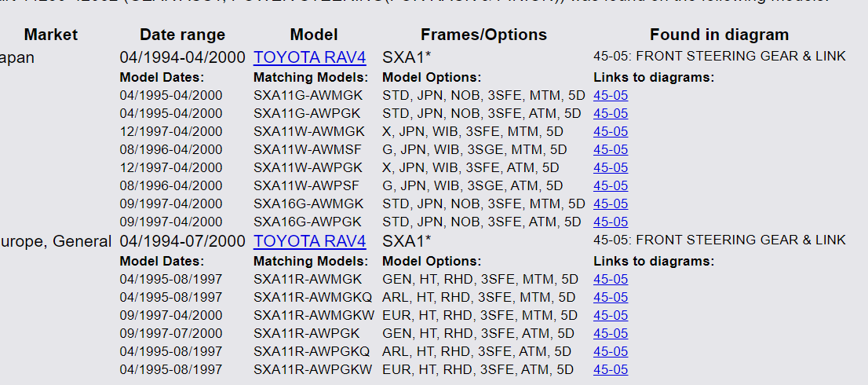Screen dimensions: 868x385
Task: Click matching model SXA11R-AWMGKQ
Action: pos(313,298)
